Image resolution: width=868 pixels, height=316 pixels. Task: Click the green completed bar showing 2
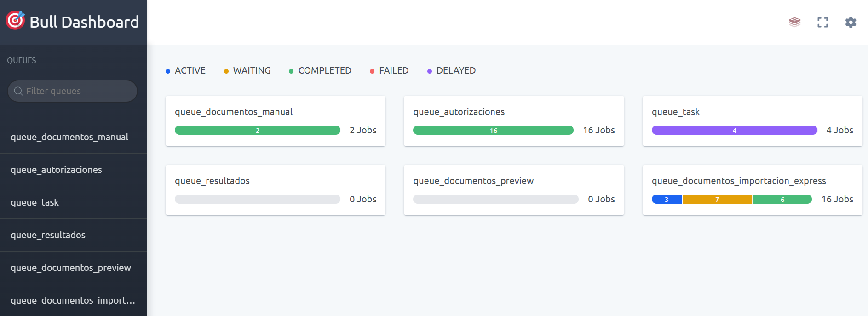[x=258, y=130]
